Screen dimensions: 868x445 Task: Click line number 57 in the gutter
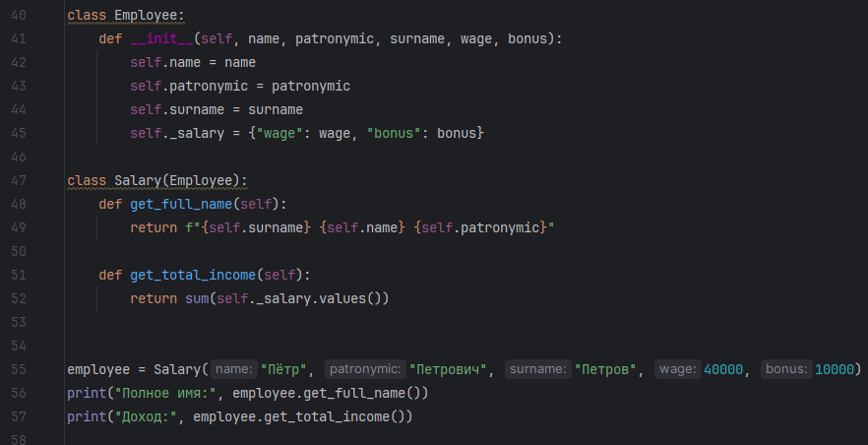tap(19, 416)
